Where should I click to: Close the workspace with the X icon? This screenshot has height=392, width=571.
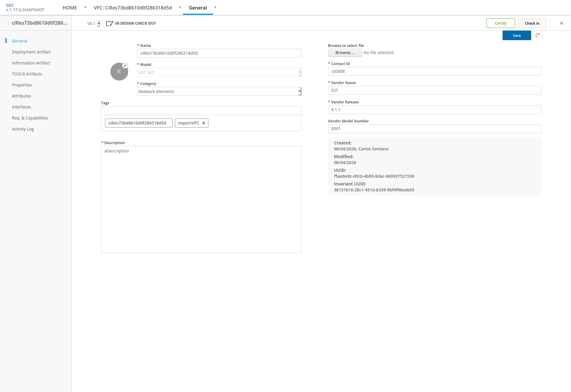(x=561, y=23)
